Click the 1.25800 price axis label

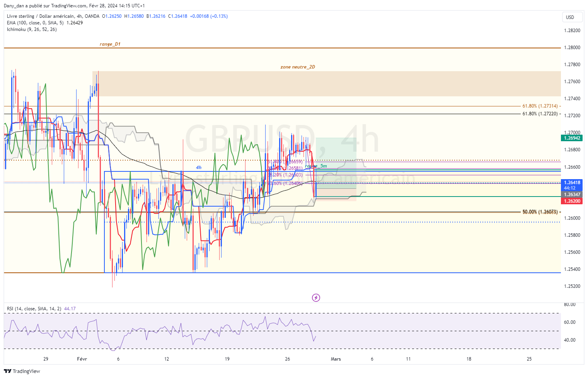[x=572, y=235]
